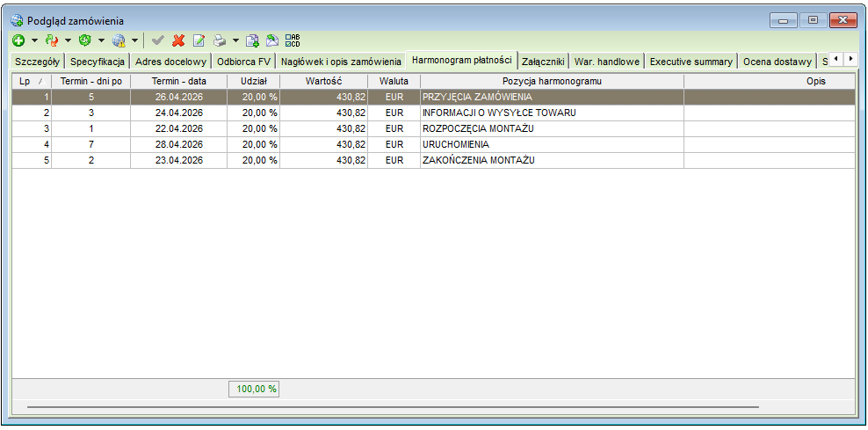Expand arrow next to green-red arrows icon
868x430 pixels.
pos(69,40)
